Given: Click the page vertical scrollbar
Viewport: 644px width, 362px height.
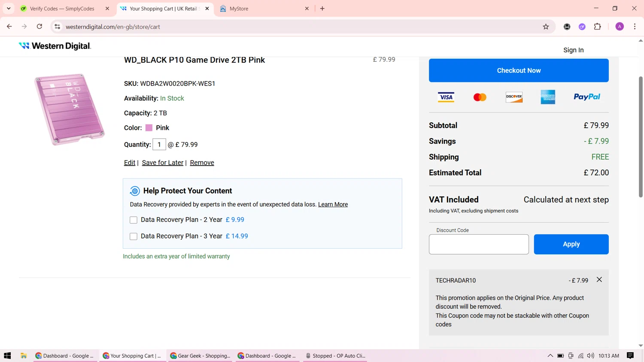Looking at the screenshot, I should (641, 137).
